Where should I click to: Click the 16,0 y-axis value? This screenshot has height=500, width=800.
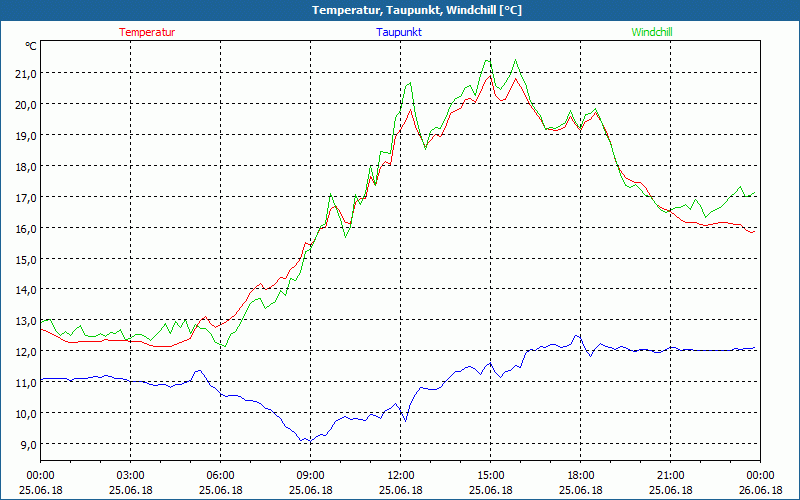coord(26,228)
